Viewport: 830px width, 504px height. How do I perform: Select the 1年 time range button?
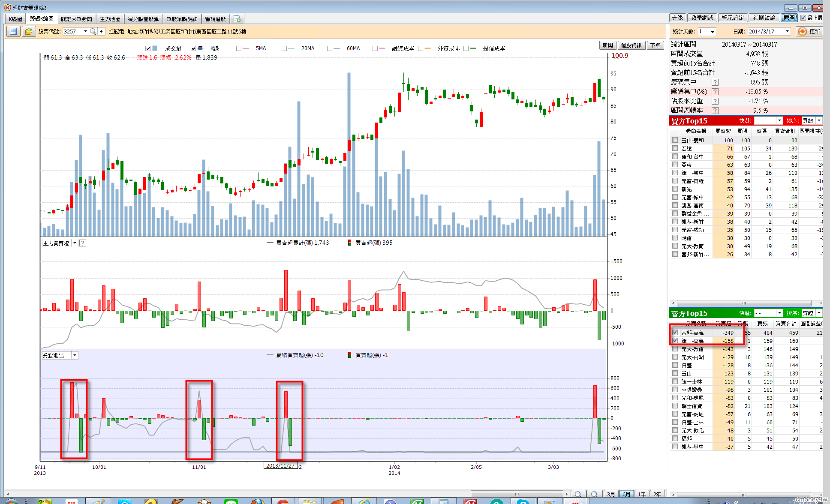click(641, 494)
